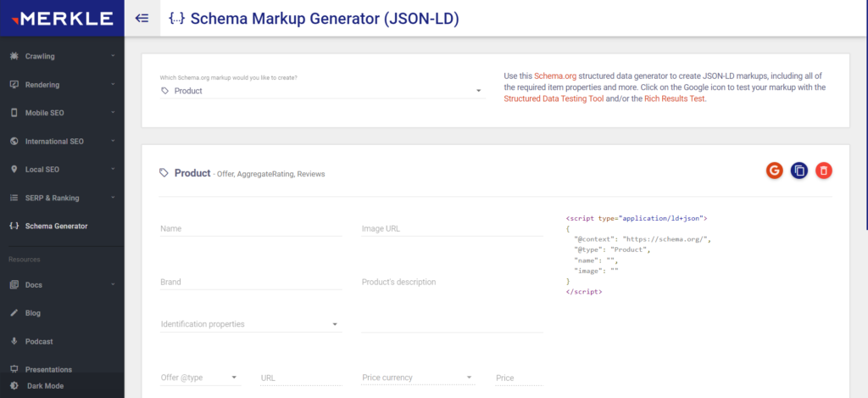Click the offer URL field
868x398 pixels.
pyautogui.click(x=301, y=378)
